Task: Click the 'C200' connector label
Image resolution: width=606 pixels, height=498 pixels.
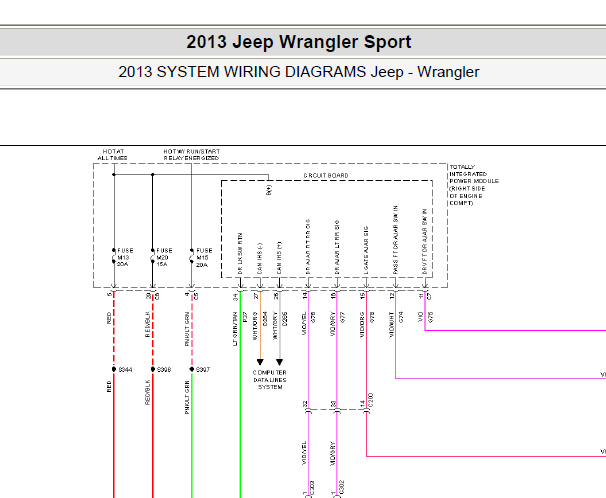Action: (x=371, y=400)
